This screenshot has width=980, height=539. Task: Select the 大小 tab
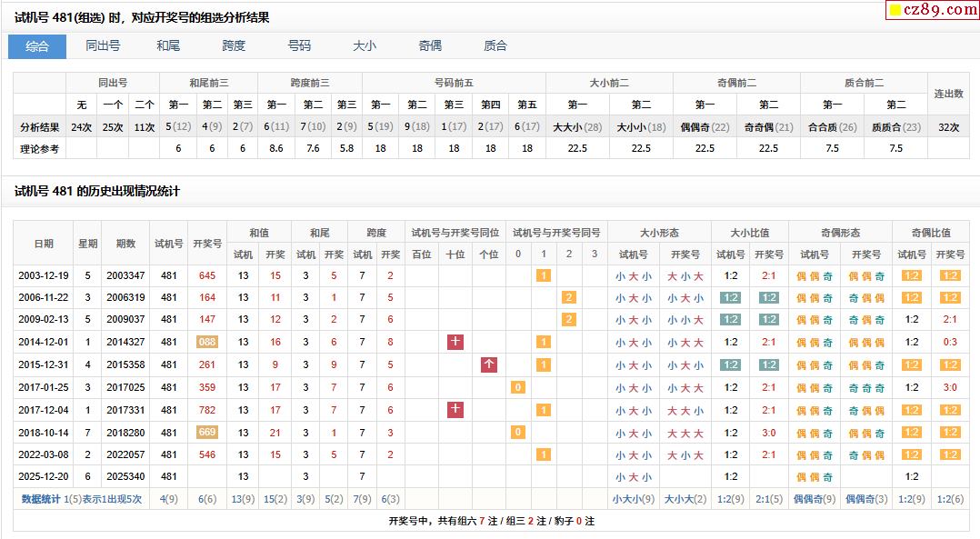point(365,45)
